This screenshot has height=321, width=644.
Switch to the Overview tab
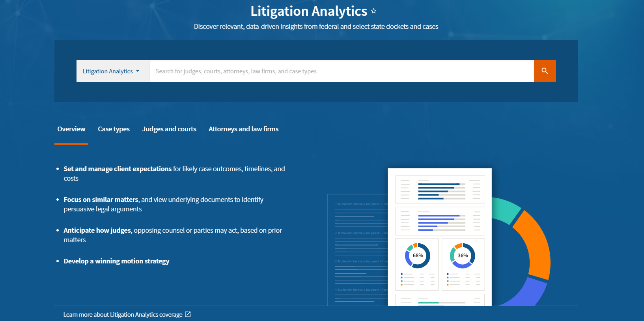[x=71, y=129]
